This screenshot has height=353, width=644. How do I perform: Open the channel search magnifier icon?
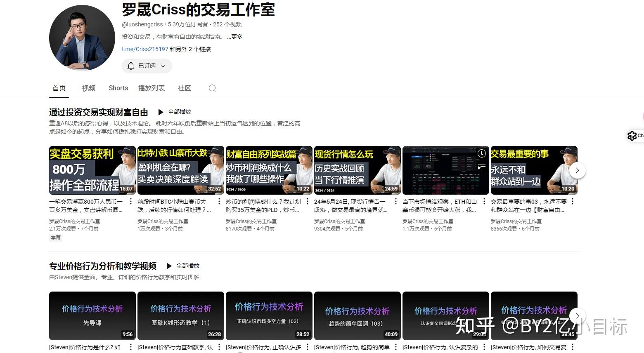tap(212, 88)
